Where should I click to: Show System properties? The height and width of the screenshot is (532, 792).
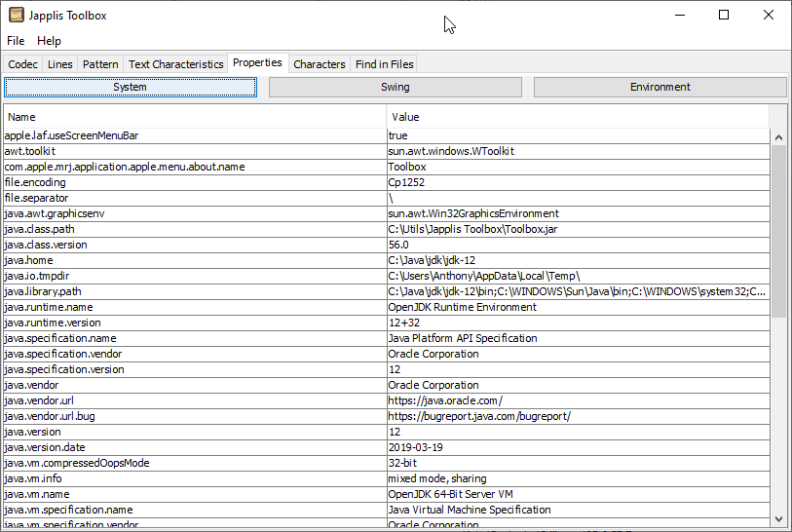[131, 88]
